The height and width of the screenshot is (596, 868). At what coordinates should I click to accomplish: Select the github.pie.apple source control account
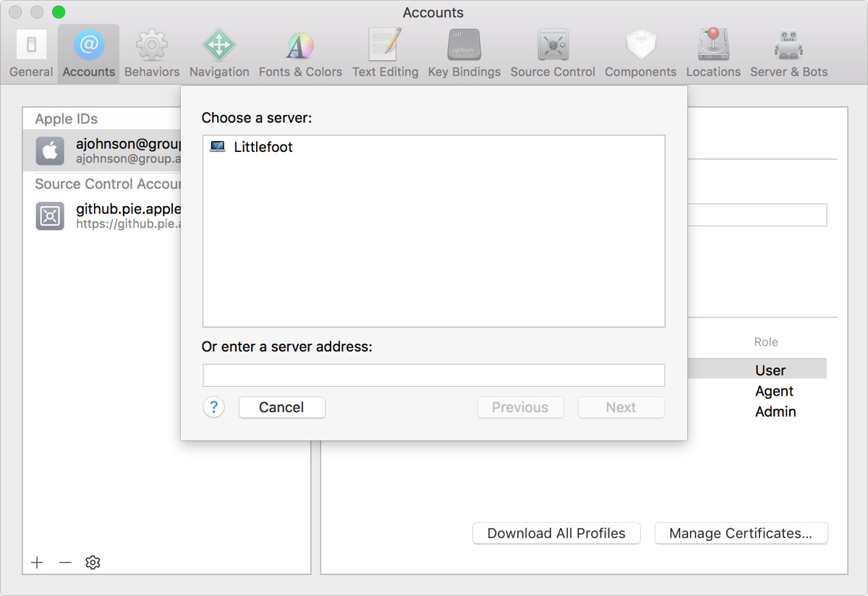tap(102, 216)
